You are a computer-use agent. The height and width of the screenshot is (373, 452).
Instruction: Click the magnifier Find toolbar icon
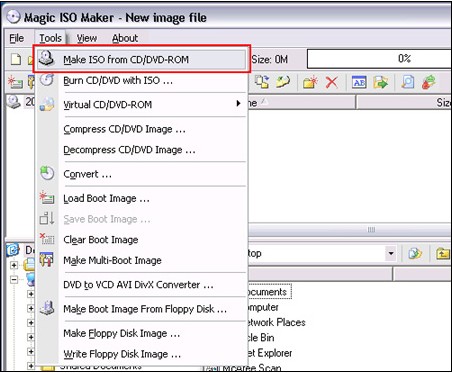[408, 82]
